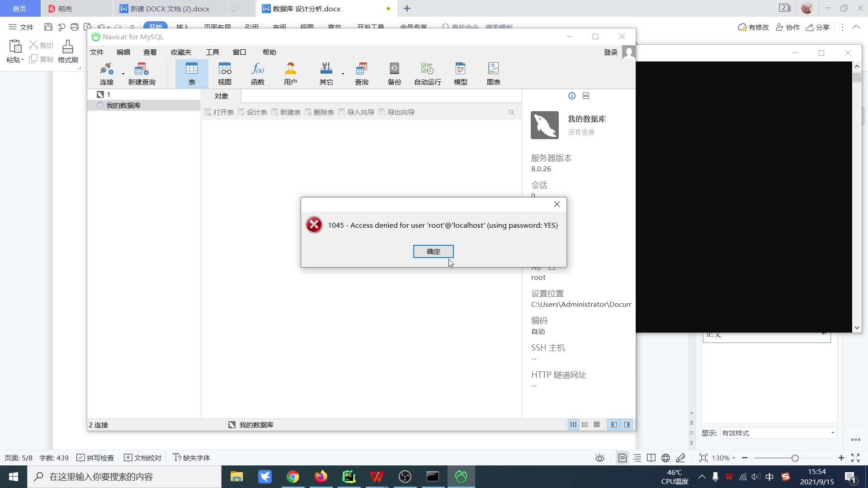The image size is (868, 488).
Task: Toggle WPS 拼写检查 spell check
Action: click(95, 458)
